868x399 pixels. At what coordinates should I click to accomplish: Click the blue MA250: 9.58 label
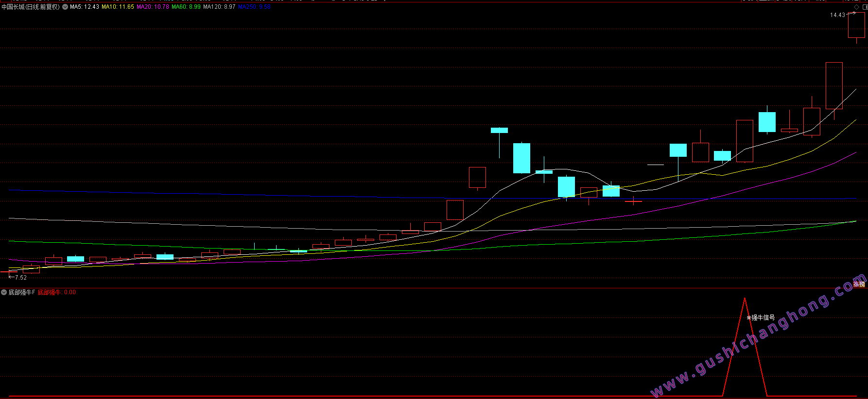254,7
